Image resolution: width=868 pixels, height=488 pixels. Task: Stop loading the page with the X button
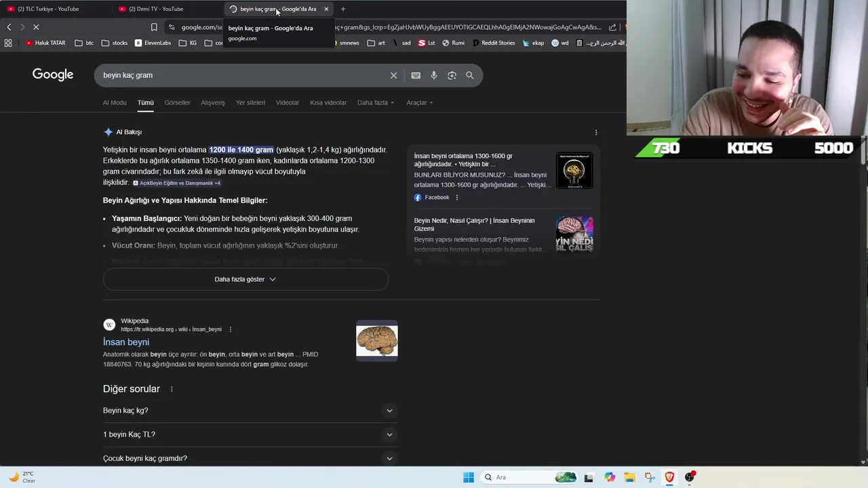36,27
